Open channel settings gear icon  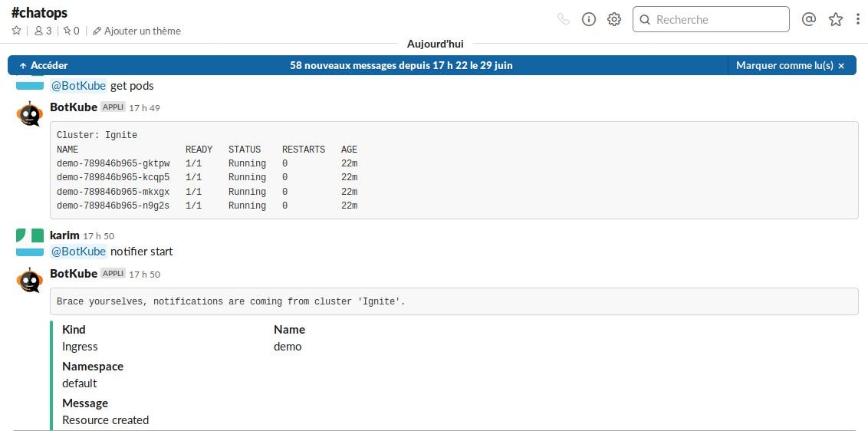coord(614,19)
